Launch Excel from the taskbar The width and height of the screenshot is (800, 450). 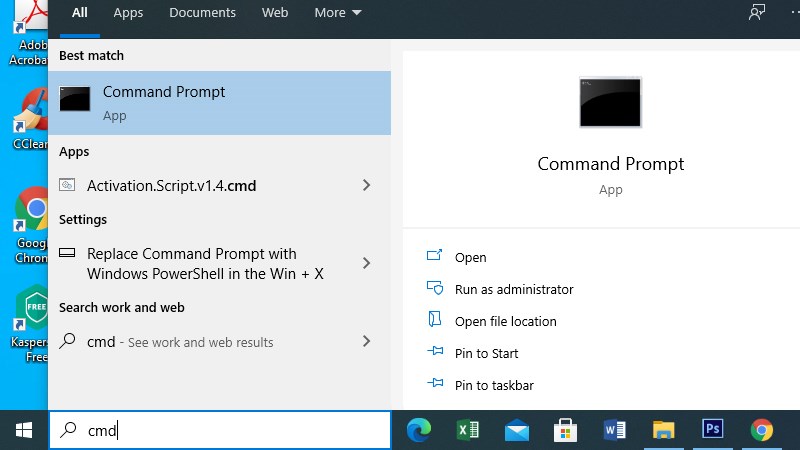(467, 430)
